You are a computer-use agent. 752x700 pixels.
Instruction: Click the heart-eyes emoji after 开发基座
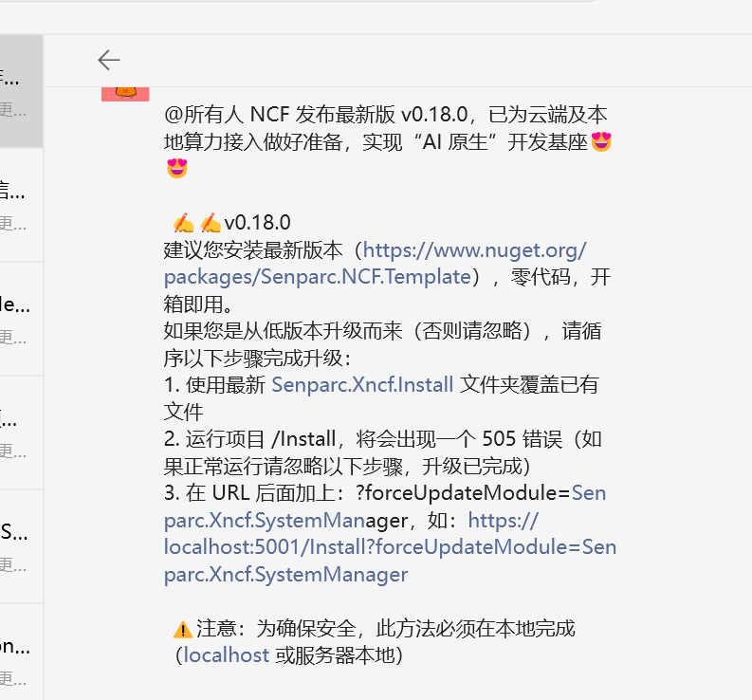(x=601, y=141)
